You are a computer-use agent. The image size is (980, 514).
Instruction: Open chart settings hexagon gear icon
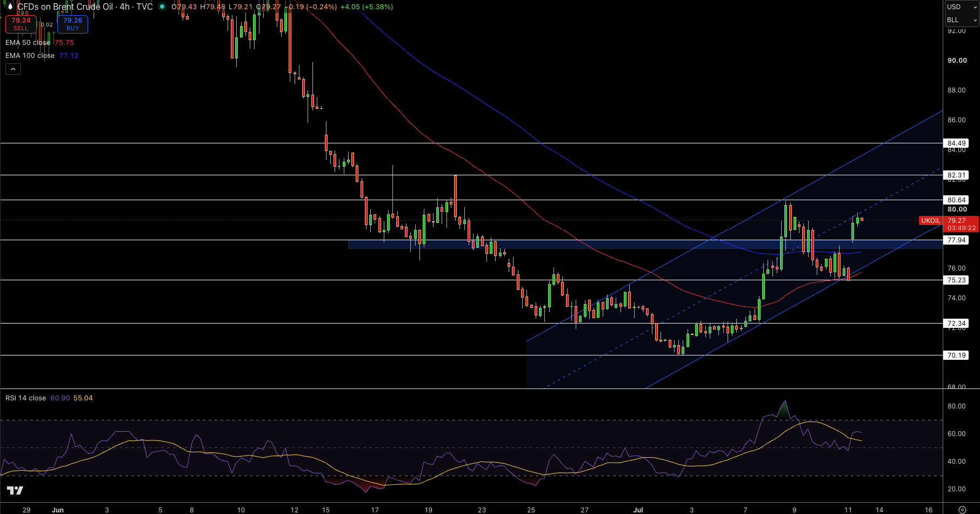coord(962,510)
